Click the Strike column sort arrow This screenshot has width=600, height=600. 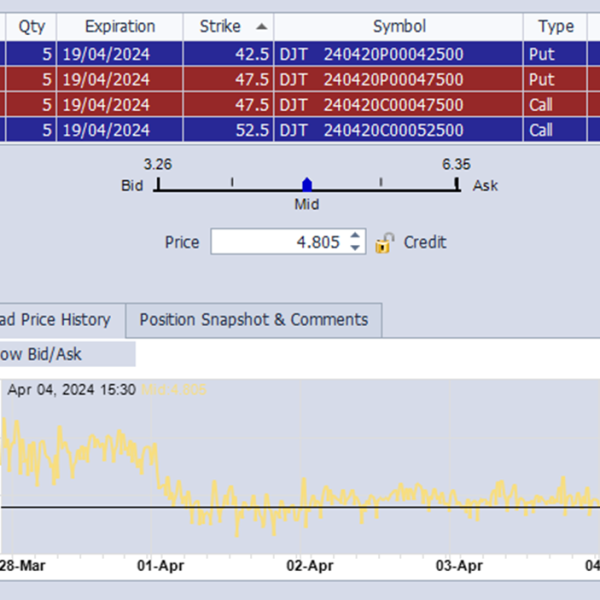tap(262, 27)
